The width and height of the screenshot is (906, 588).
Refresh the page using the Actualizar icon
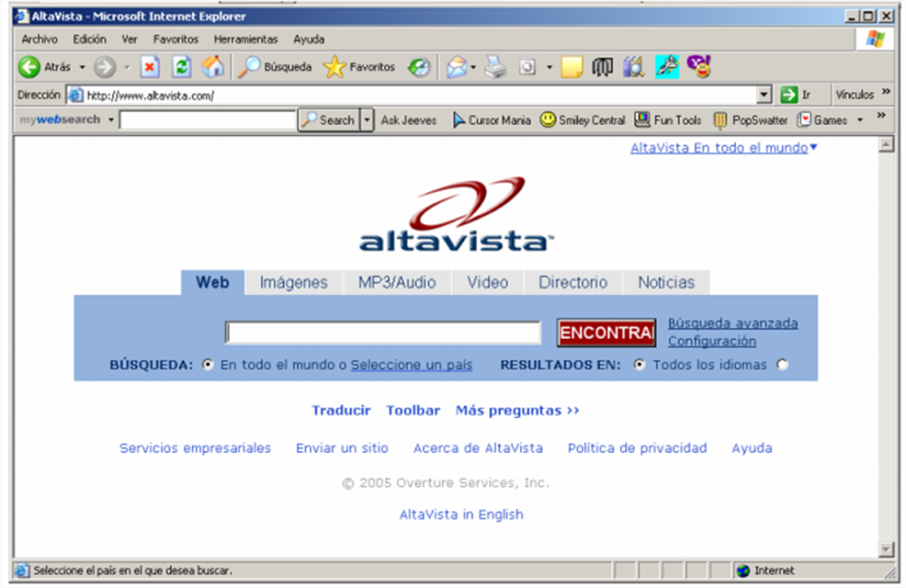181,66
